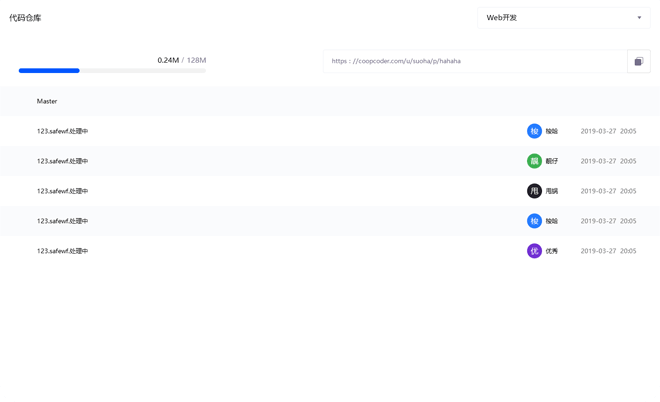Screen dimensions: 660x402
Task: Open the Web开发 project dropdown
Action: click(563, 17)
